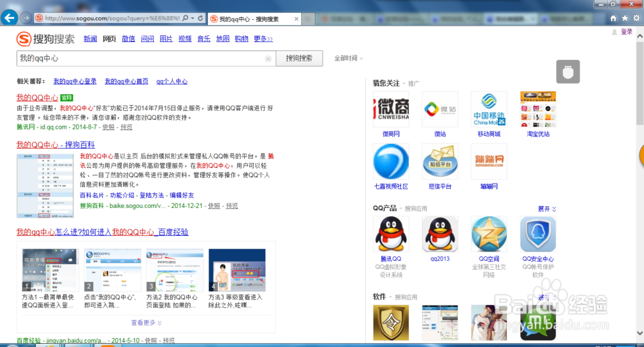
Task: Click the 购物 category link
Action: click(x=241, y=39)
